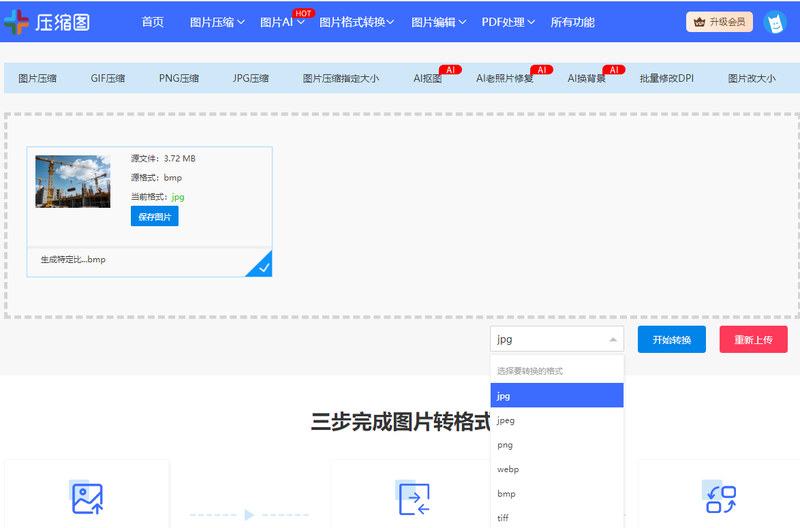Screen dimensions: 800x528
Task: Click the 压缩图 logo icon
Action: [17, 22]
